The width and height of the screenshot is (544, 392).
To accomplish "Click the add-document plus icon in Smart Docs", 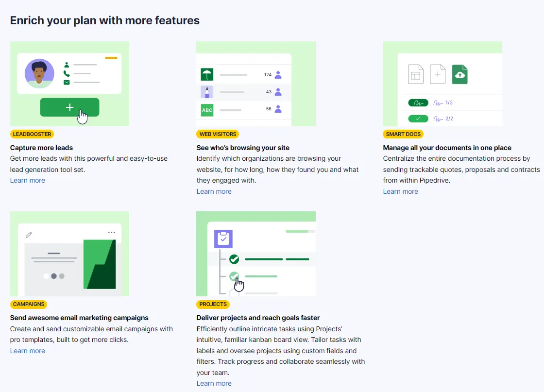I will [438, 74].
